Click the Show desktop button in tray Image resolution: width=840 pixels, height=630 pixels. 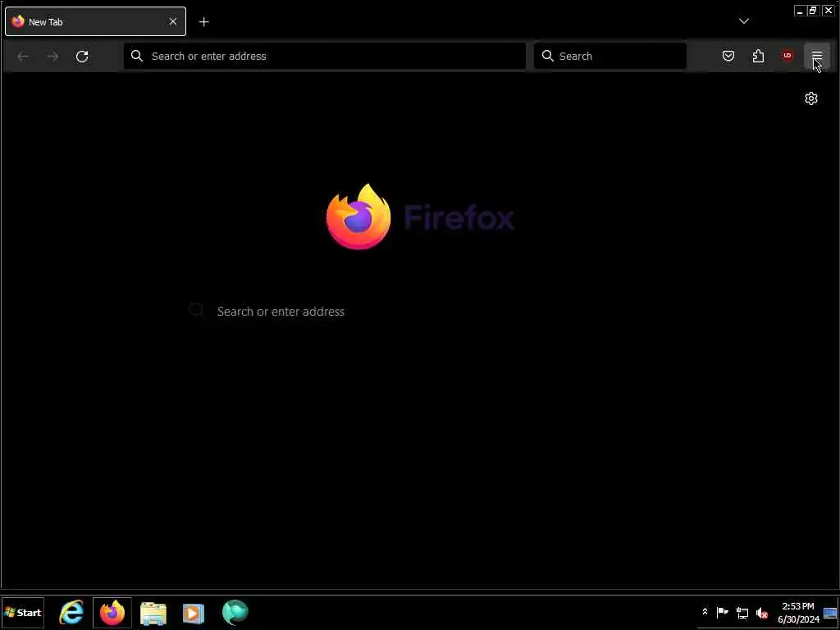[830, 613]
